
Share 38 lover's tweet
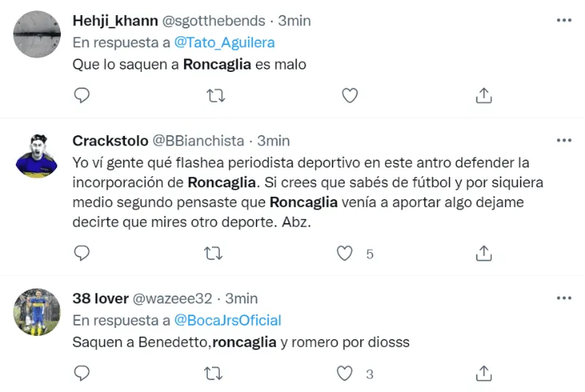pyautogui.click(x=484, y=373)
